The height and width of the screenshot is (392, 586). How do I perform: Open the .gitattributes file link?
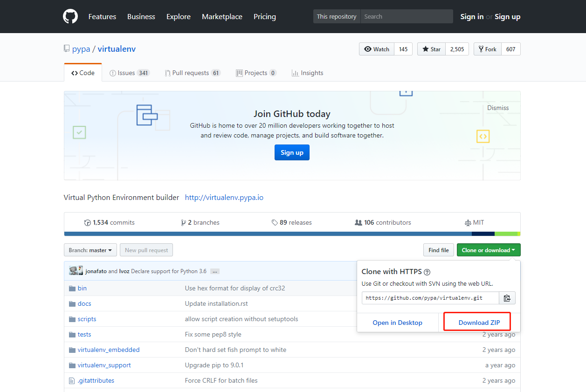pyautogui.click(x=96, y=381)
